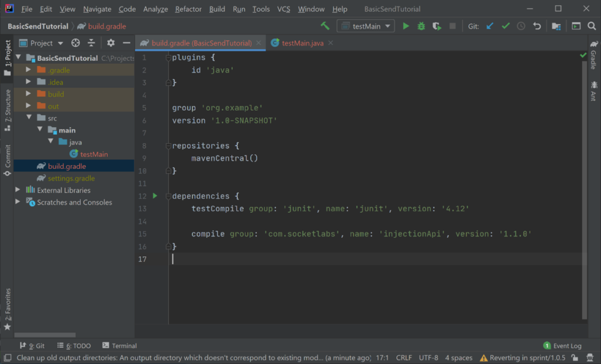Open the Event Log
This screenshot has width=601, height=364.
point(562,346)
